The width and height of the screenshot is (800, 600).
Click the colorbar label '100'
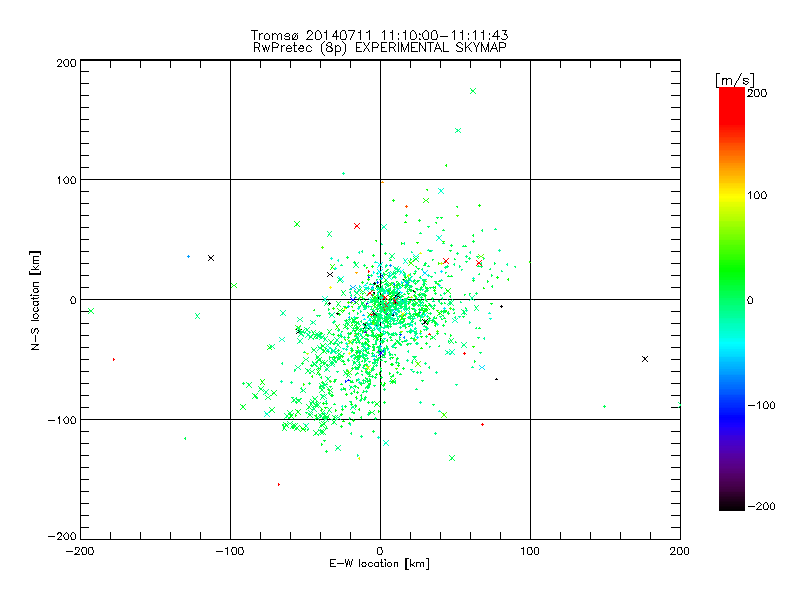pos(757,195)
